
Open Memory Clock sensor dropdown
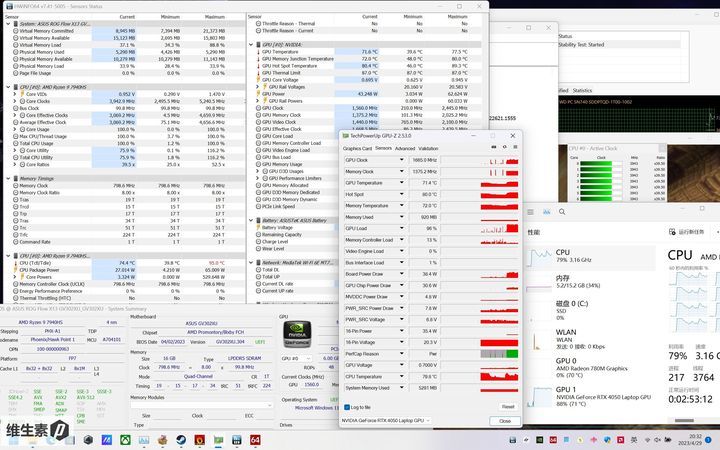401,171
